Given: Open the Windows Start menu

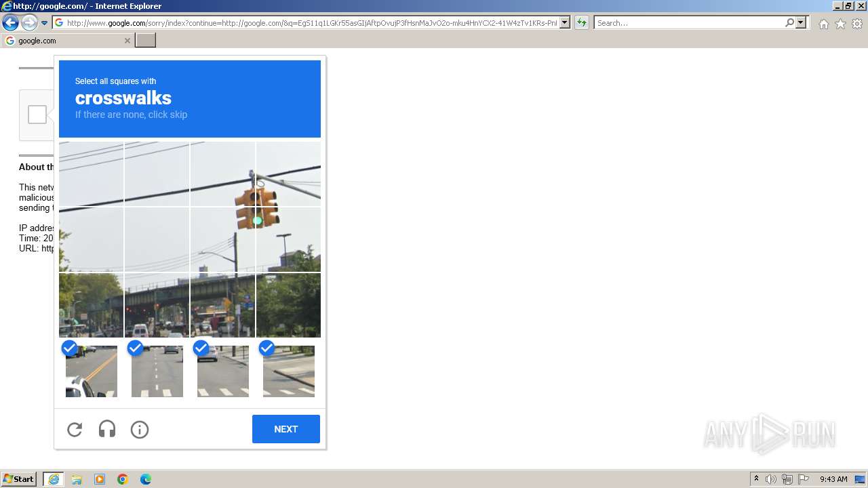Looking at the screenshot, I should [19, 479].
